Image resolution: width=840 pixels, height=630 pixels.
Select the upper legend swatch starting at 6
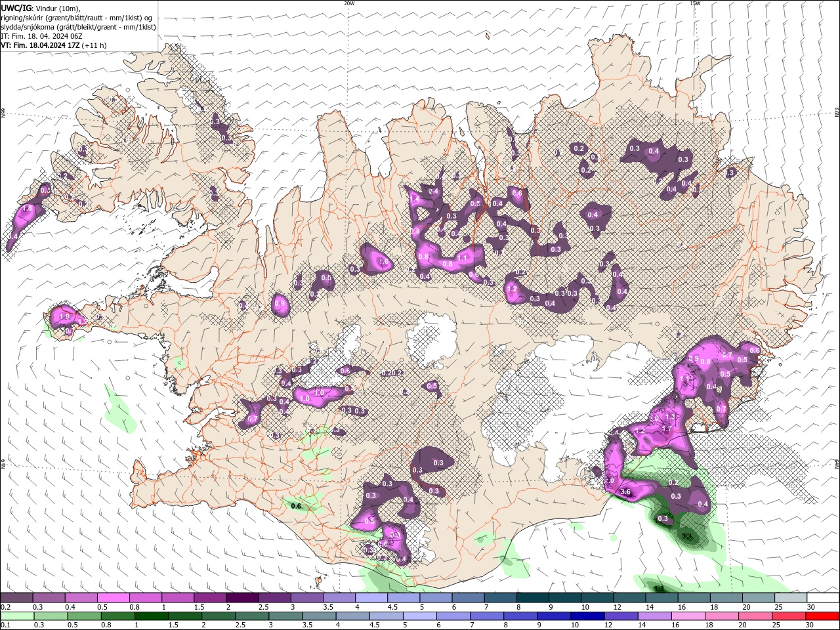(x=469, y=598)
